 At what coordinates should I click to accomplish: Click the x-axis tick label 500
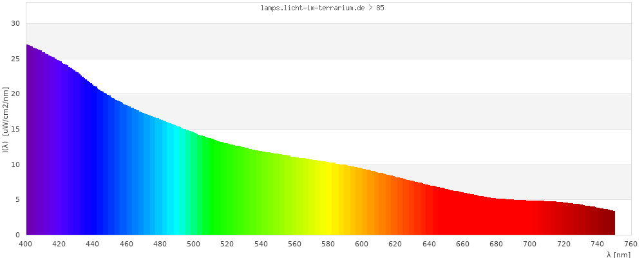(194, 244)
